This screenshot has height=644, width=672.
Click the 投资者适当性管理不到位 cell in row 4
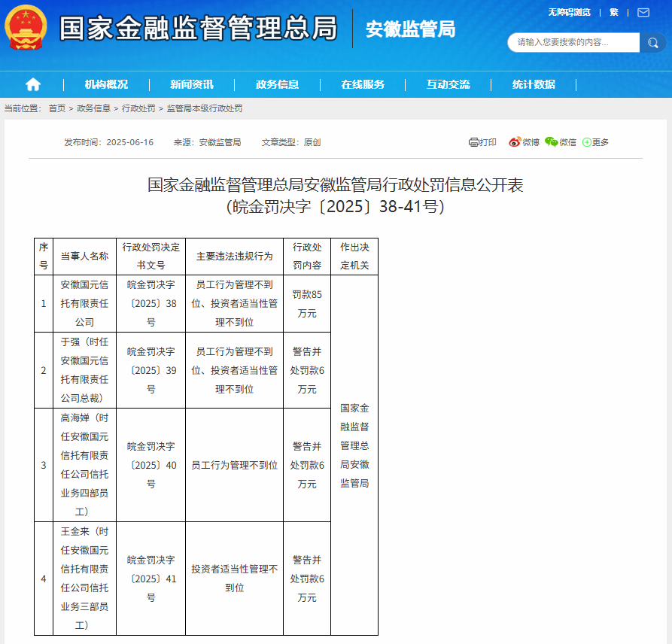click(x=235, y=579)
